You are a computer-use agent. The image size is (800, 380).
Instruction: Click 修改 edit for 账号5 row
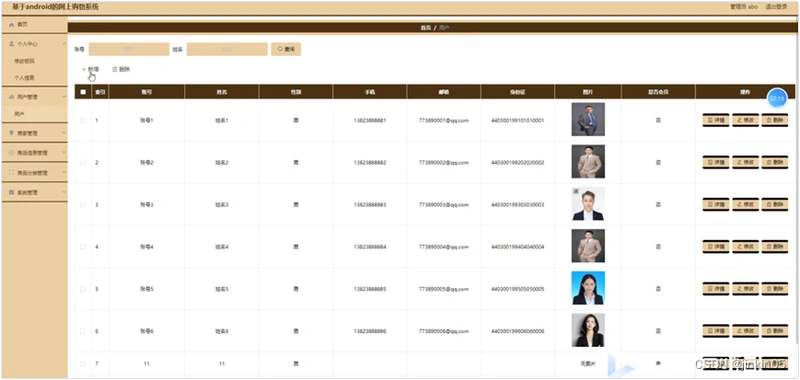click(745, 289)
